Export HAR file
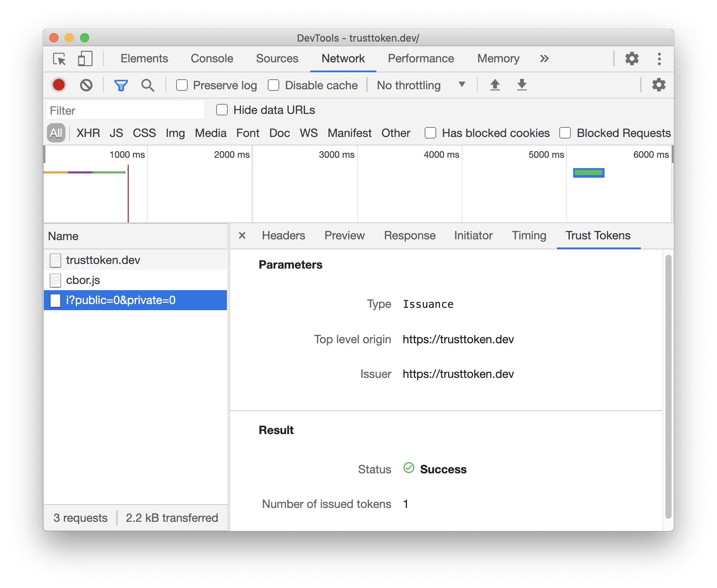Screen dimensions: 717x588 click(522, 85)
